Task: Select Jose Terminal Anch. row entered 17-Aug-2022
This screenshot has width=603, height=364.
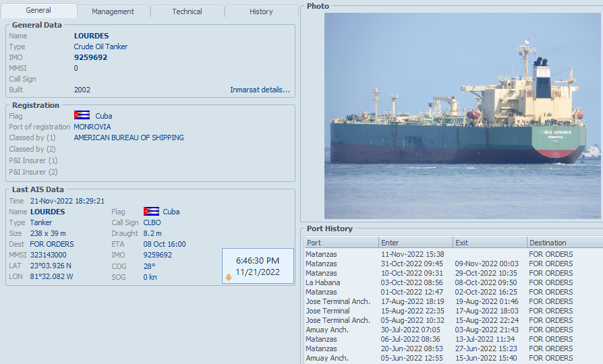Action: point(453,301)
